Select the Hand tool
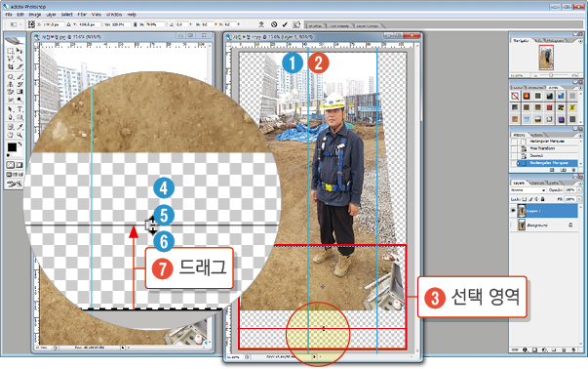This screenshot has width=588, height=369. point(10,135)
